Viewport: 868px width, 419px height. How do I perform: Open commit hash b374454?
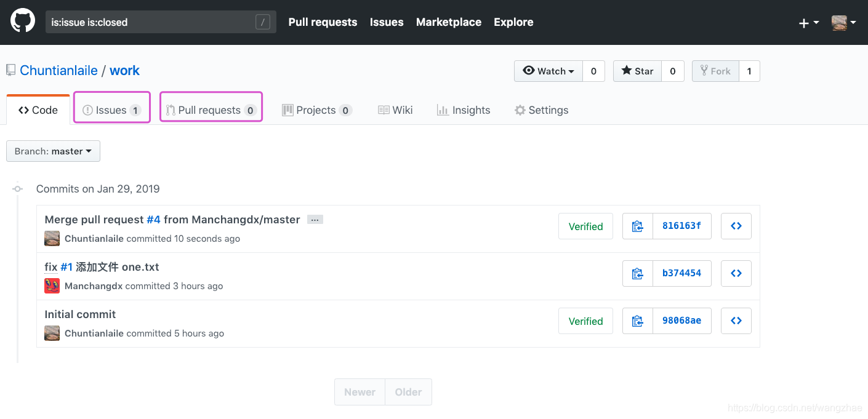pos(682,273)
